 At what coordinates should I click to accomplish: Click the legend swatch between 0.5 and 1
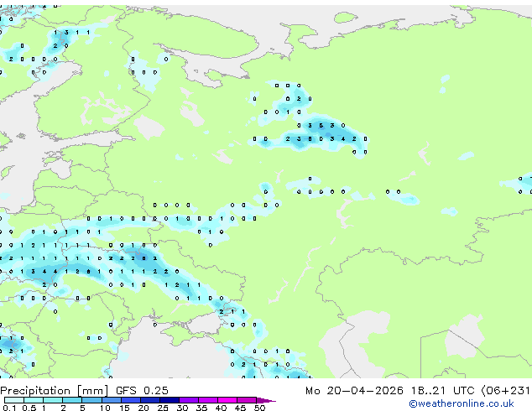[34, 400]
